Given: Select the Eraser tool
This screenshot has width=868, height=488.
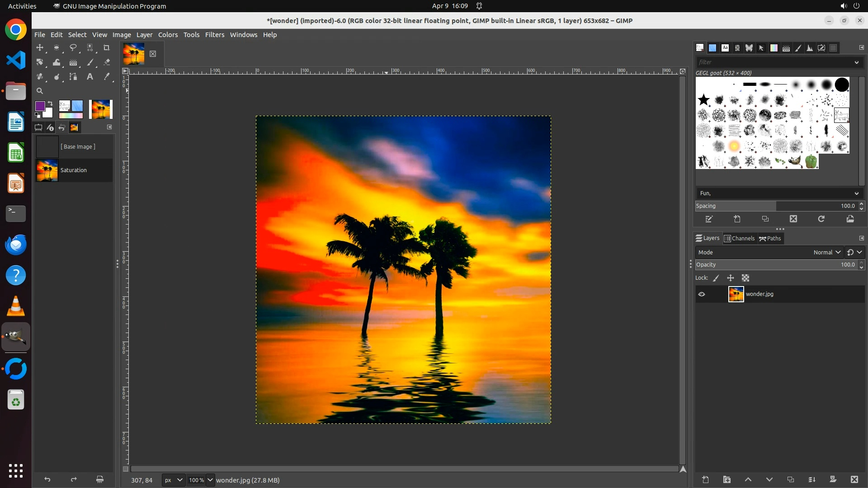Looking at the screenshot, I should (107, 62).
